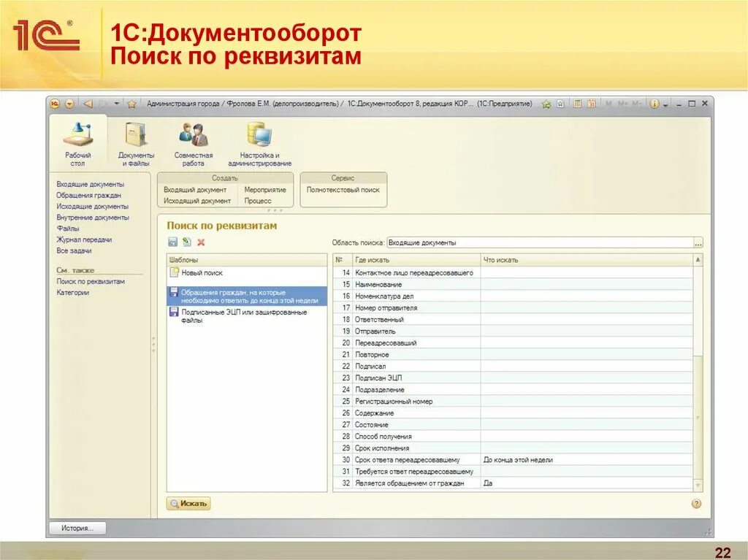Select row 28 Способ получения
748x560 pixels.
point(514,436)
